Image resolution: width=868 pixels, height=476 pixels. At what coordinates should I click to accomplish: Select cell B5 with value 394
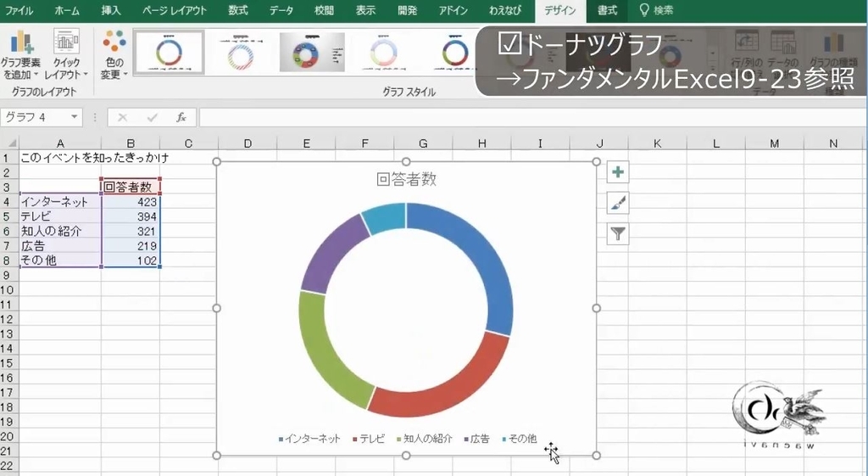(131, 216)
